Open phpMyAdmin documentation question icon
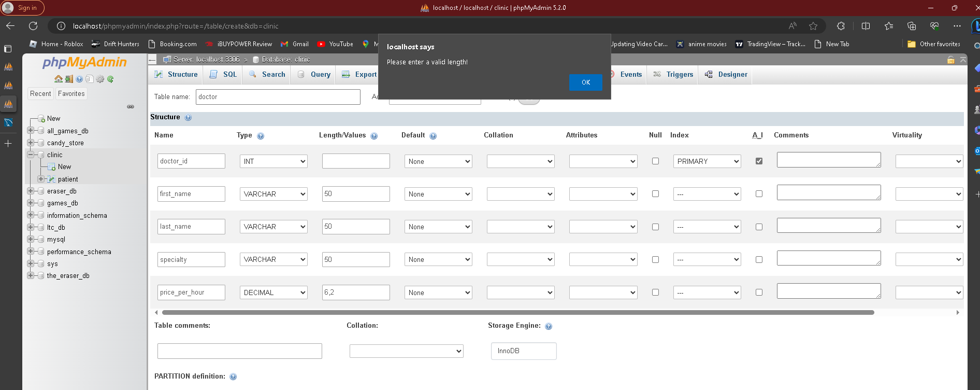The width and height of the screenshot is (980, 390). click(x=79, y=79)
